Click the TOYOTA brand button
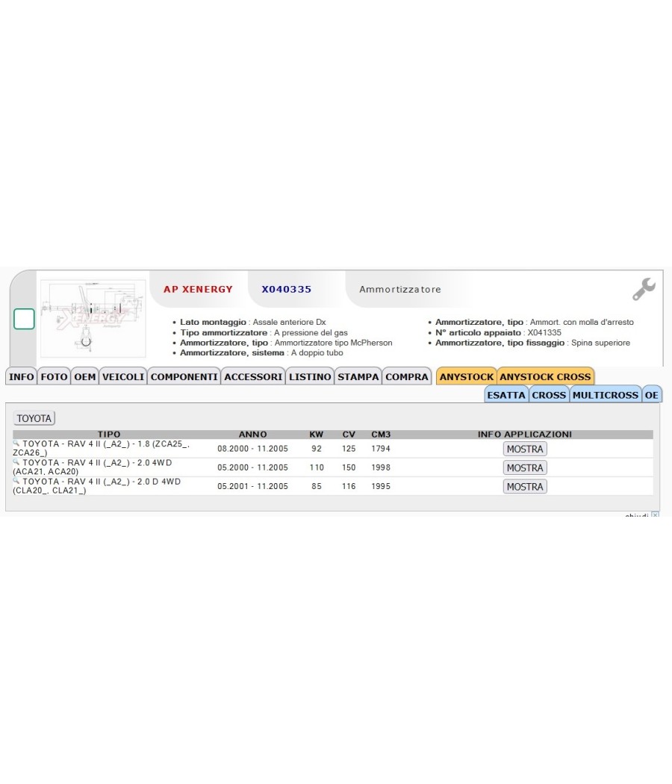Viewport: 672px width, 784px height. tap(34, 418)
